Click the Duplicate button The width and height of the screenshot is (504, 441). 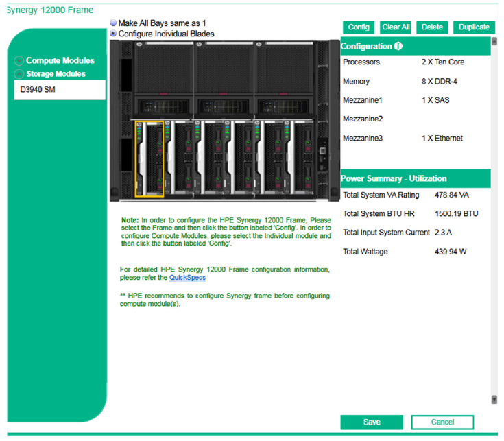(474, 27)
